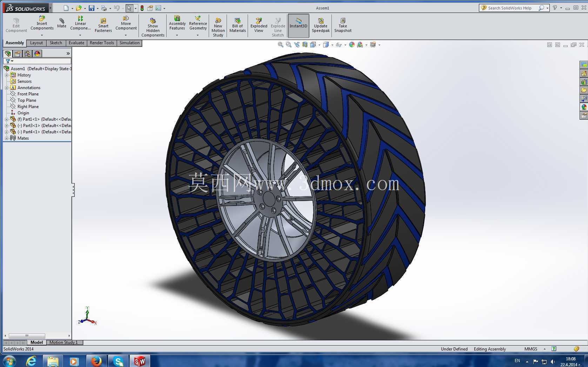The image size is (588, 367).
Task: Select Right Plane in tree
Action: pos(28,107)
